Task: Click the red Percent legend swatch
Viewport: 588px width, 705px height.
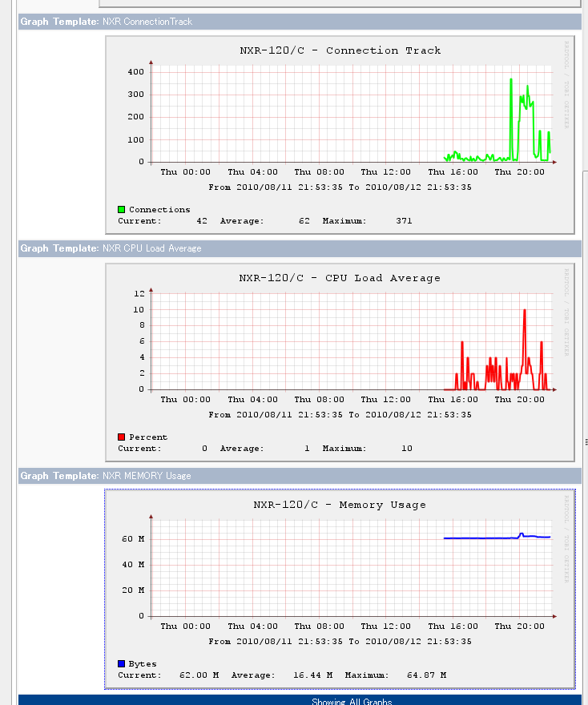Action: coord(121,437)
